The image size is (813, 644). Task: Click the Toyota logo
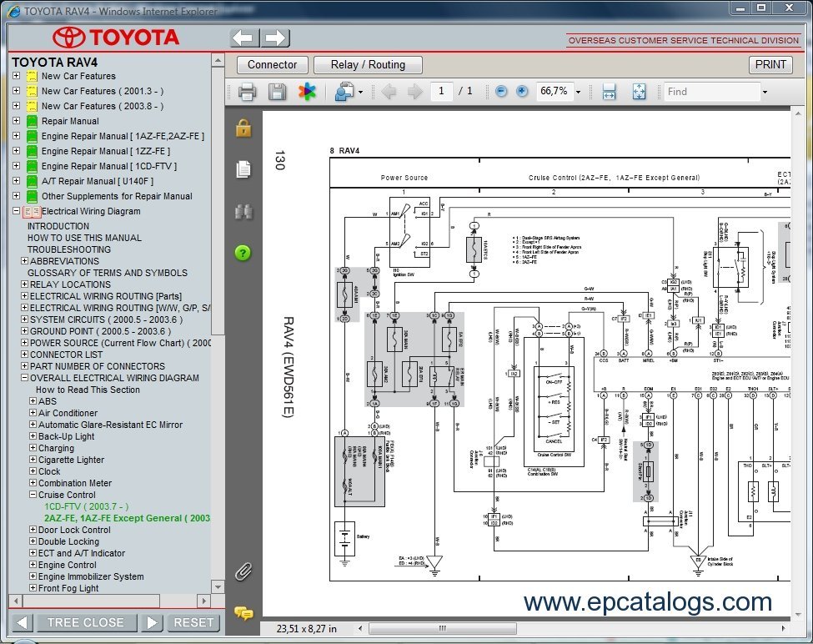click(116, 38)
